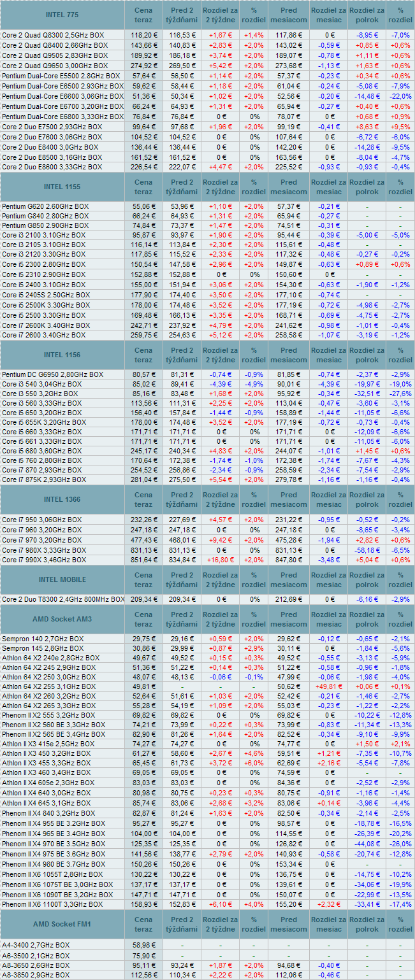Click A8-3650 2,6GHz BOX name
The width and height of the screenshot is (415, 980).
pyautogui.click(x=36, y=965)
